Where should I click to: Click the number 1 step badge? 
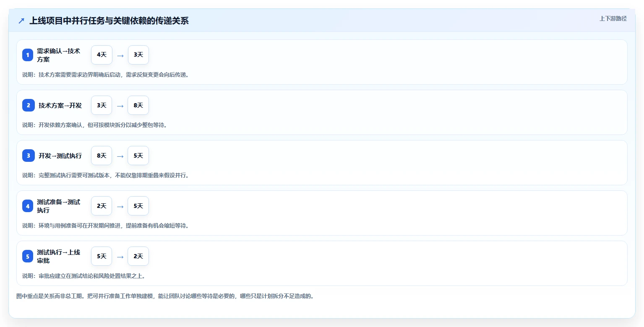coord(28,55)
